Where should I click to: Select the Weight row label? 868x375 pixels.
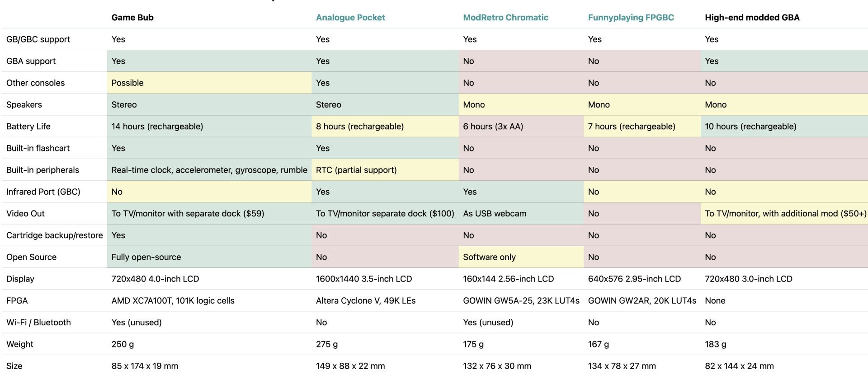point(20,344)
